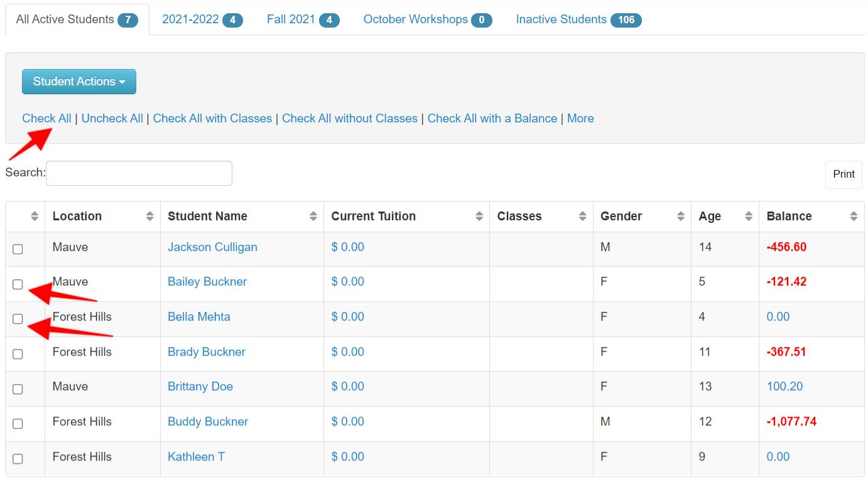Sort by the Classes column arrows

582,216
